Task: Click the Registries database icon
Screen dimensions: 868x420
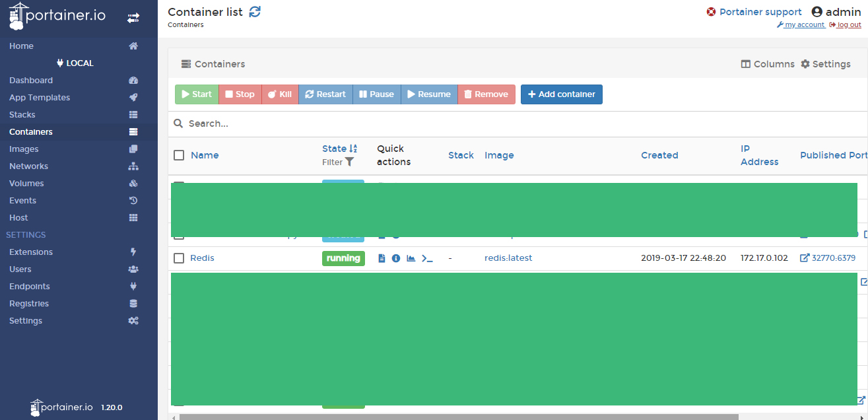Action: pos(133,304)
